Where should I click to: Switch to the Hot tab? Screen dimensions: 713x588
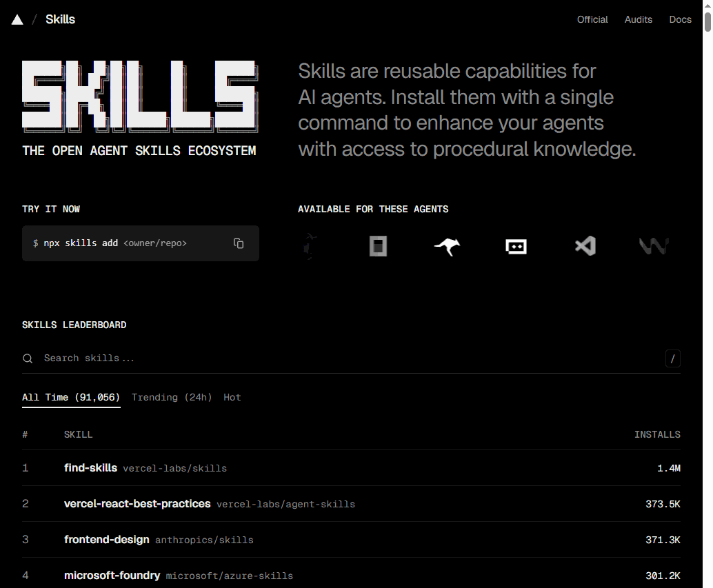point(232,398)
